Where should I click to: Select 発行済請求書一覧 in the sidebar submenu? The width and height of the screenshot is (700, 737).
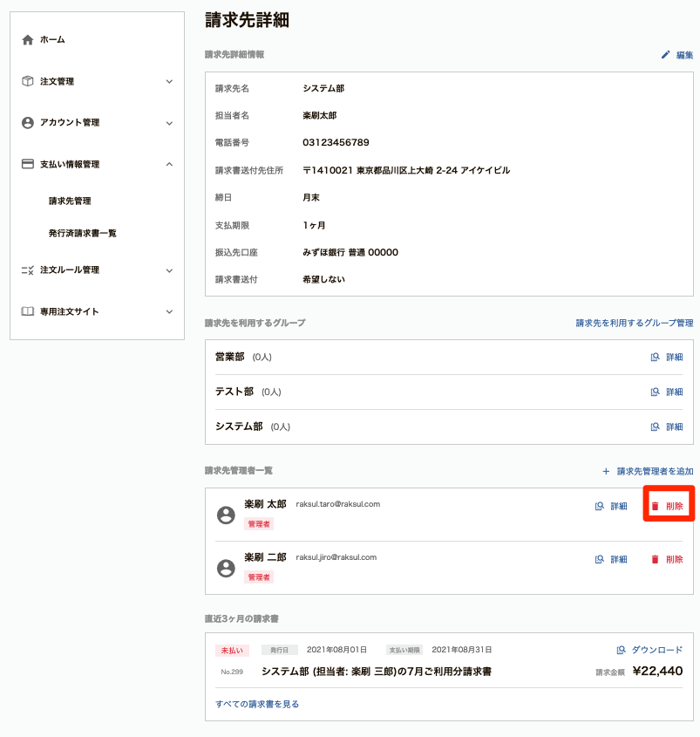(x=83, y=233)
